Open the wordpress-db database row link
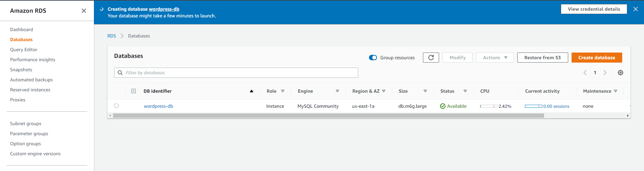 158,106
